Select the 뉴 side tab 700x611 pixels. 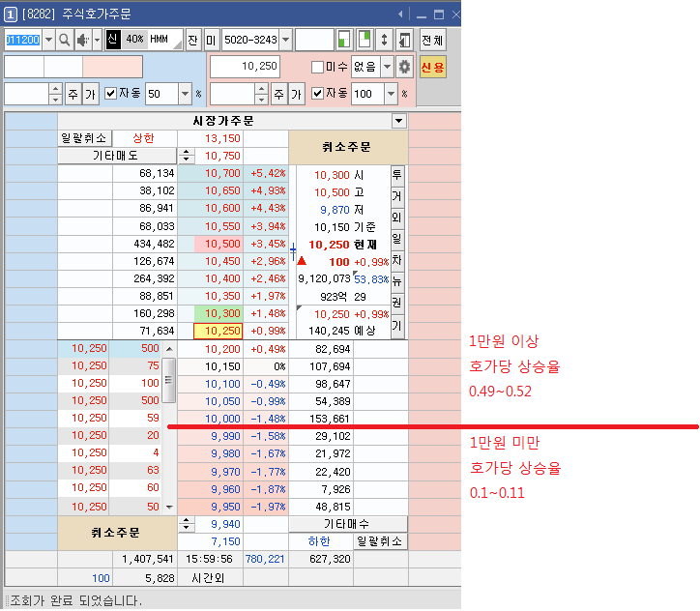pos(396,282)
